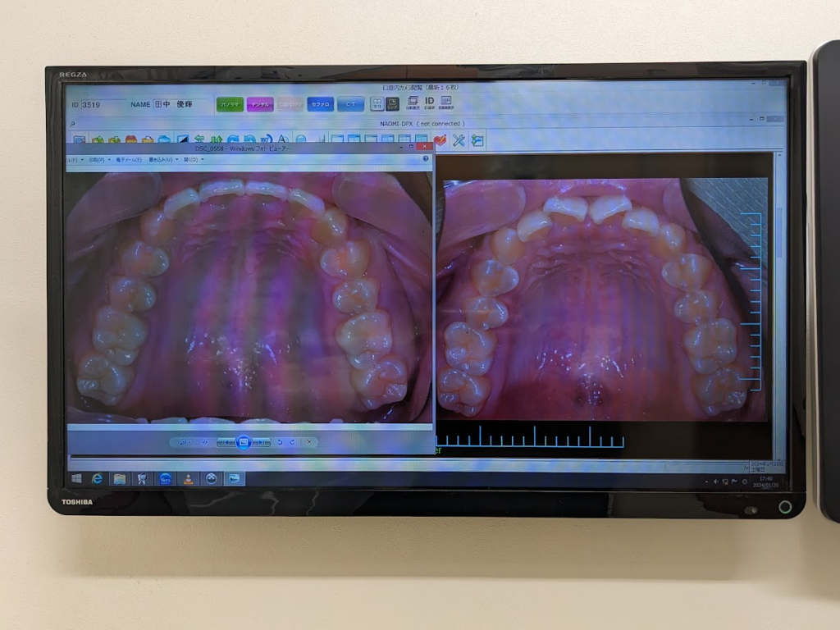Open the CT image view button
Screen dimensions: 840x630
click(350, 104)
